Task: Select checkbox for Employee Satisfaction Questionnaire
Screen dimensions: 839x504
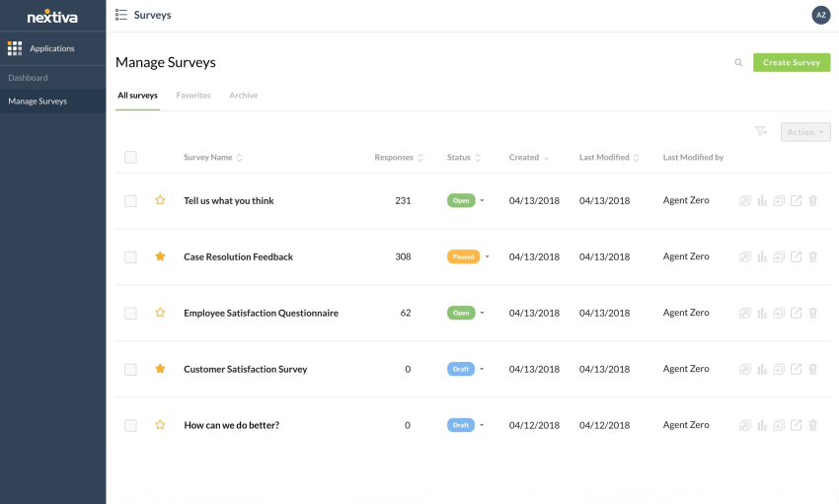Action: point(130,314)
